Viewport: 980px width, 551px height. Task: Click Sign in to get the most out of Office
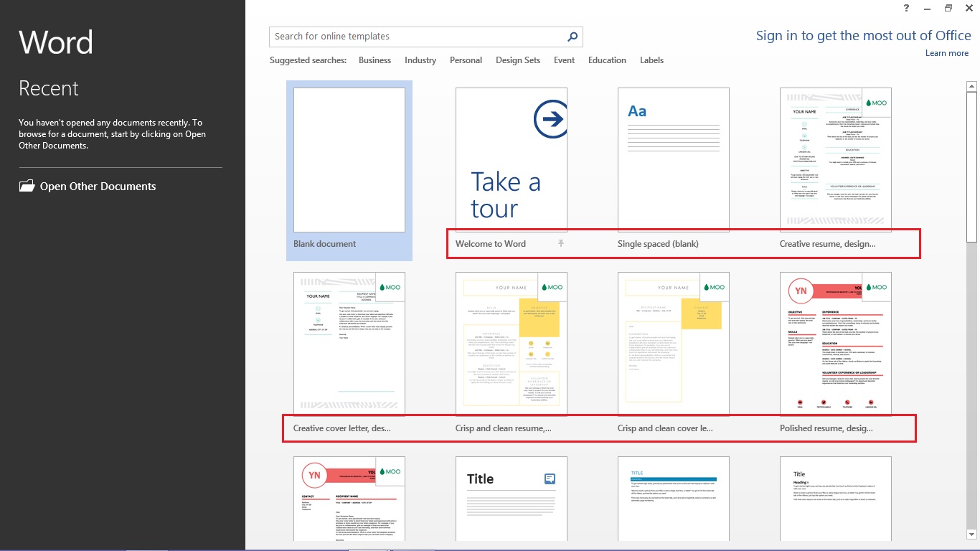pyautogui.click(x=864, y=36)
